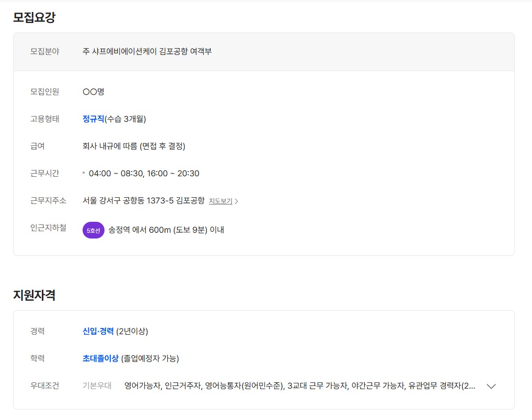Viewport: 532px width, 420px height.
Task: Select the blue 신입·경력 career text
Action: [x=98, y=331]
